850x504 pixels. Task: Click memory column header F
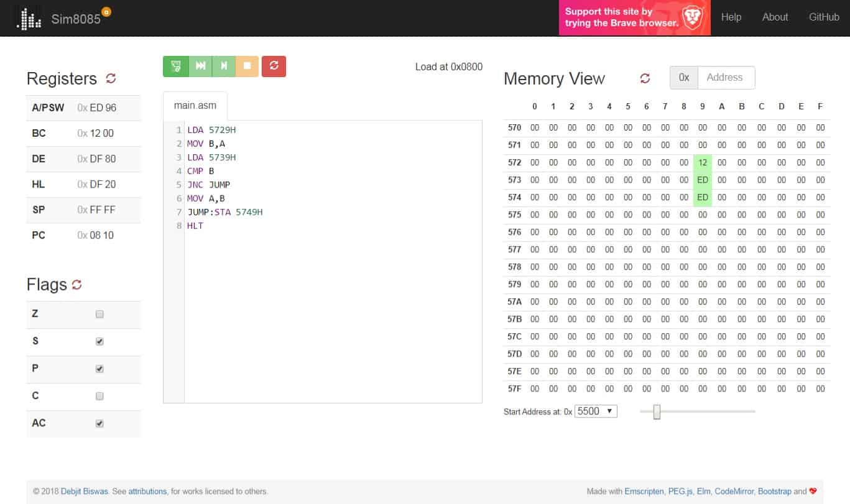[820, 106]
